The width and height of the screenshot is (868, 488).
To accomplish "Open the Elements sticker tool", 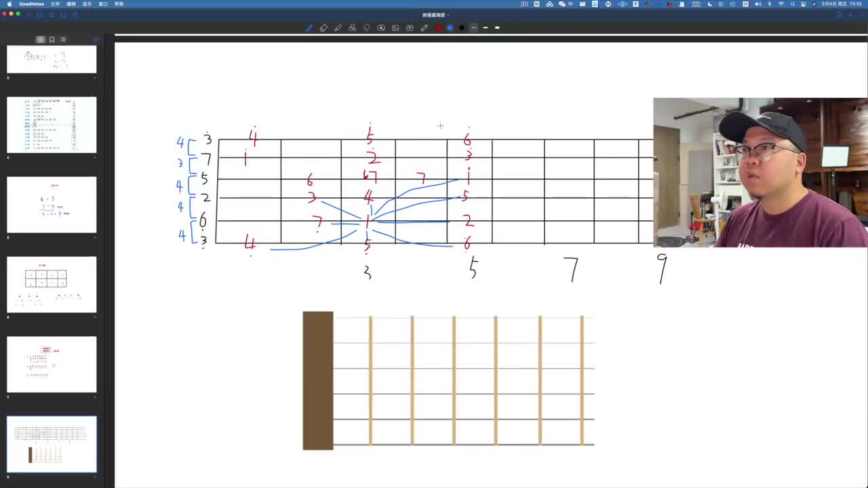I will [381, 28].
